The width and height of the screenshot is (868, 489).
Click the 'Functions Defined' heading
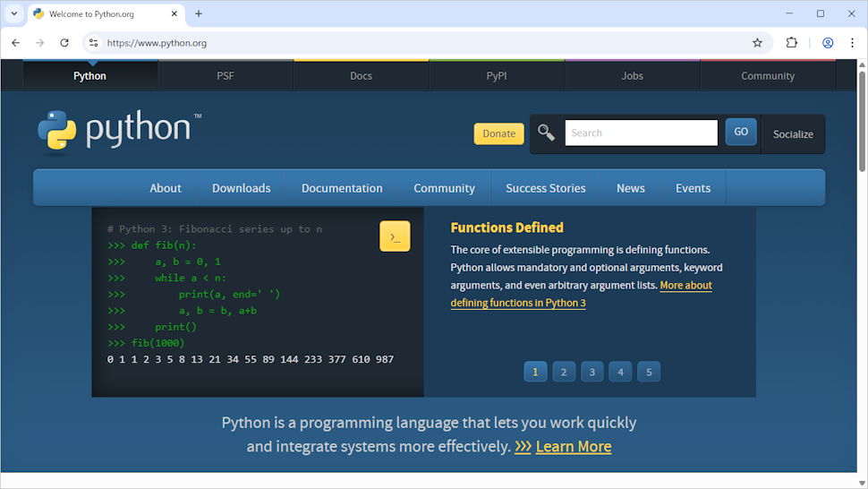pyautogui.click(x=507, y=227)
